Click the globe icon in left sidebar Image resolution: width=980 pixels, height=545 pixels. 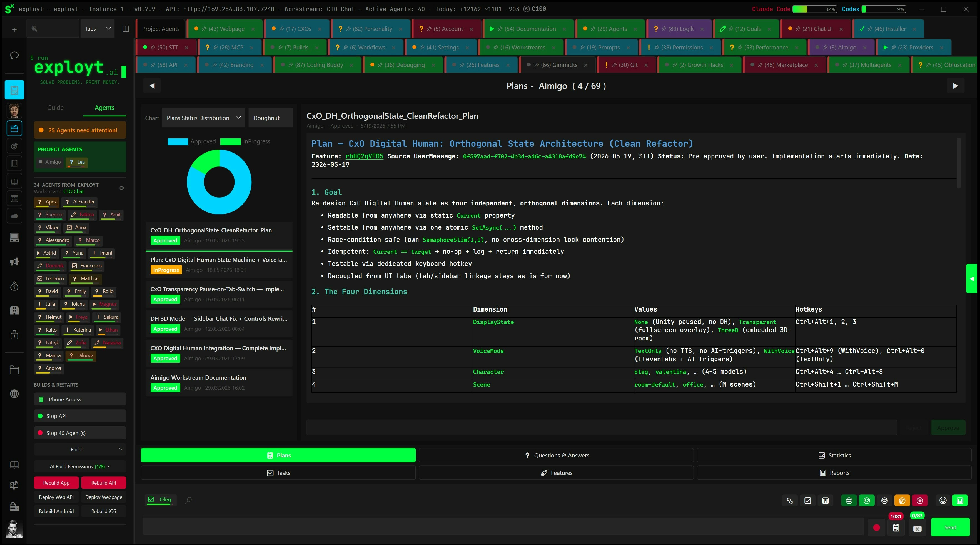coord(14,394)
